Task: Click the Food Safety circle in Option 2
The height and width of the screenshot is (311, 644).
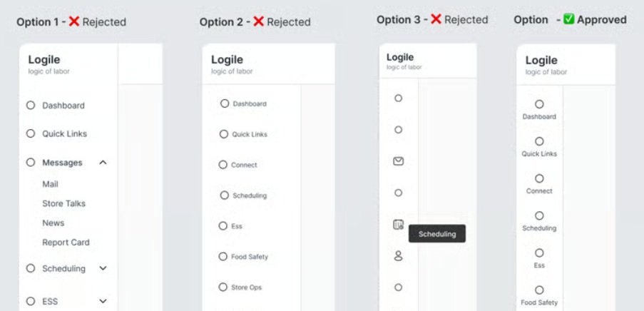Action: click(223, 257)
